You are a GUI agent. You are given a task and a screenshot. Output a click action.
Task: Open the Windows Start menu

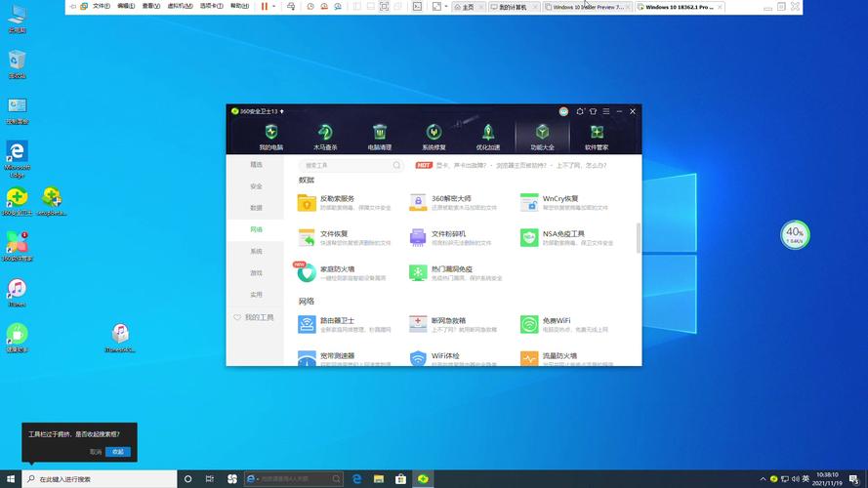[x=11, y=478]
